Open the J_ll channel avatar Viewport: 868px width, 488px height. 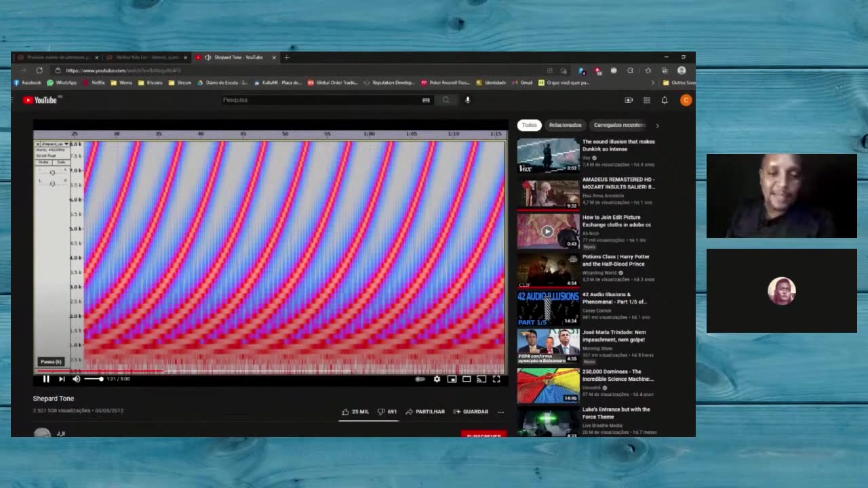click(42, 433)
